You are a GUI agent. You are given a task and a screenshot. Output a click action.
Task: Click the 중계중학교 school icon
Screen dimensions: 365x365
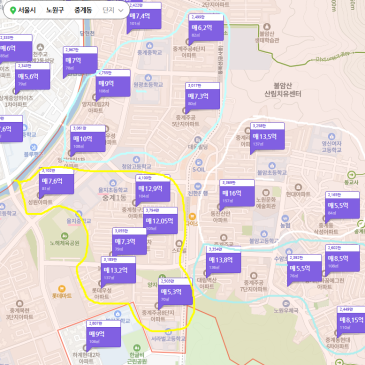[150, 45]
